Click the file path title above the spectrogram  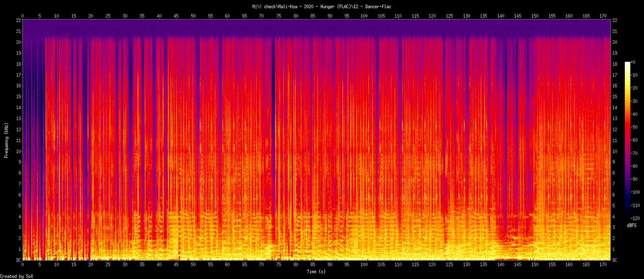point(321,7)
